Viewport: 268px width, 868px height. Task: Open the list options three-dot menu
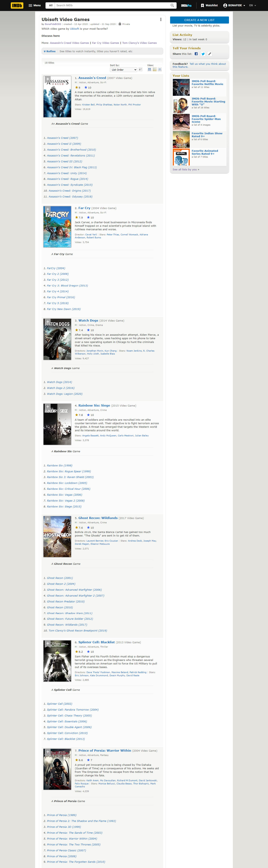[x=161, y=20]
